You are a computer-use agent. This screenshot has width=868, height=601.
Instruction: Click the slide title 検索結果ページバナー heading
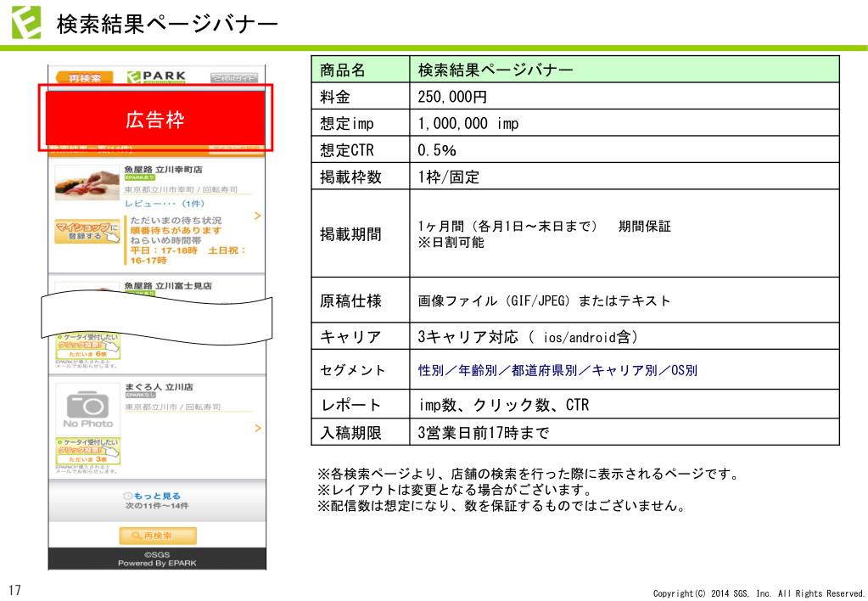(167, 24)
